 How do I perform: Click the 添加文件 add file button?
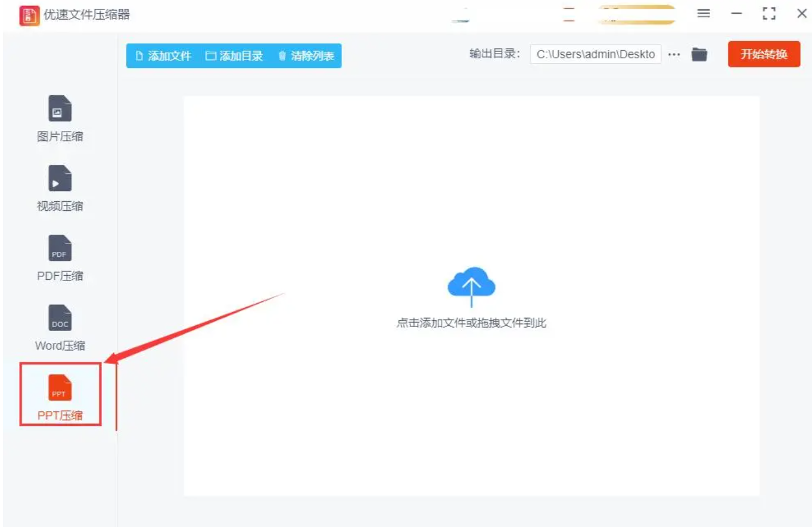[163, 56]
